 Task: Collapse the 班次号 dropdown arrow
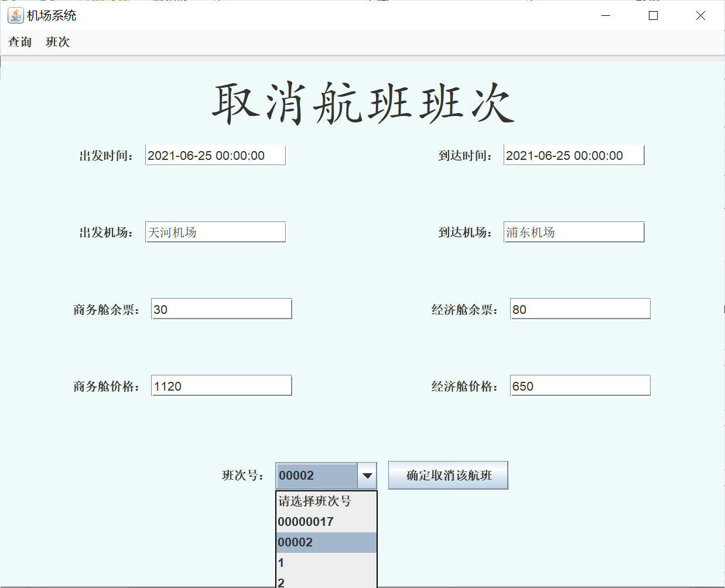click(x=367, y=476)
